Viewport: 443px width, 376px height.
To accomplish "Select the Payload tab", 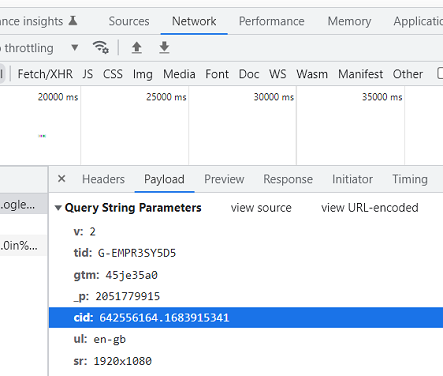I will 164,179.
